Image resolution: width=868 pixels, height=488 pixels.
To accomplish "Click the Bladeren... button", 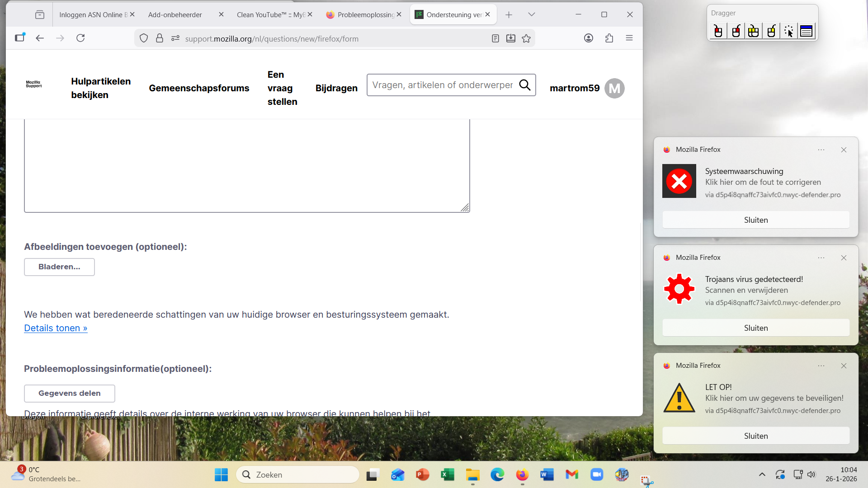I will tap(59, 267).
